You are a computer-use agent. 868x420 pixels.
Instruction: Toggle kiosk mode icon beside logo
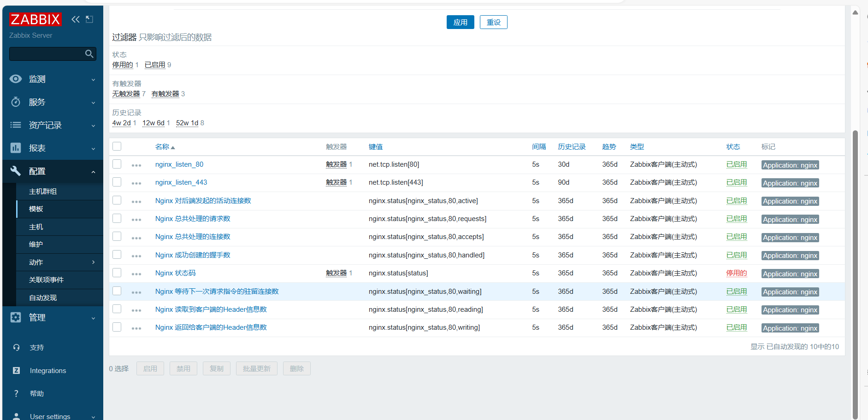[89, 19]
